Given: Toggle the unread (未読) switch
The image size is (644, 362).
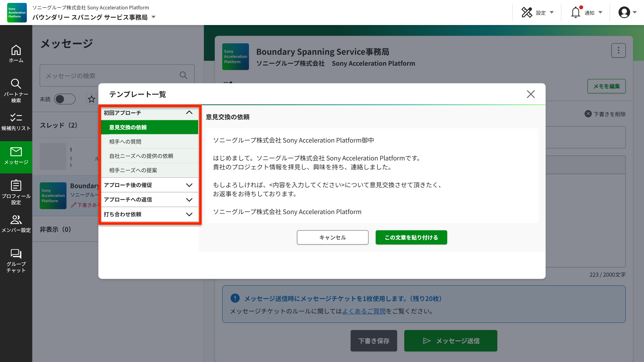Looking at the screenshot, I should coord(64,99).
